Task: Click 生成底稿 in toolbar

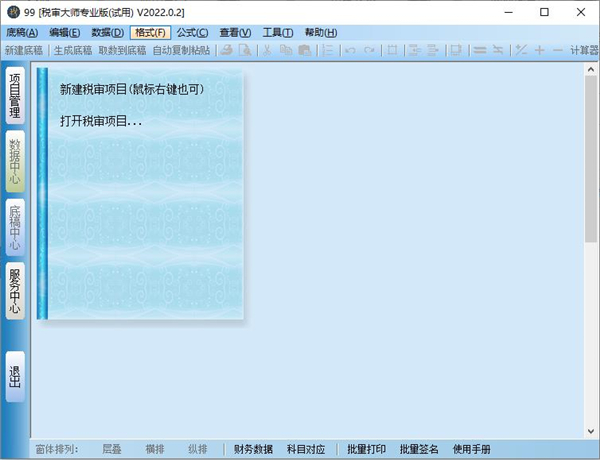Action: tap(73, 50)
